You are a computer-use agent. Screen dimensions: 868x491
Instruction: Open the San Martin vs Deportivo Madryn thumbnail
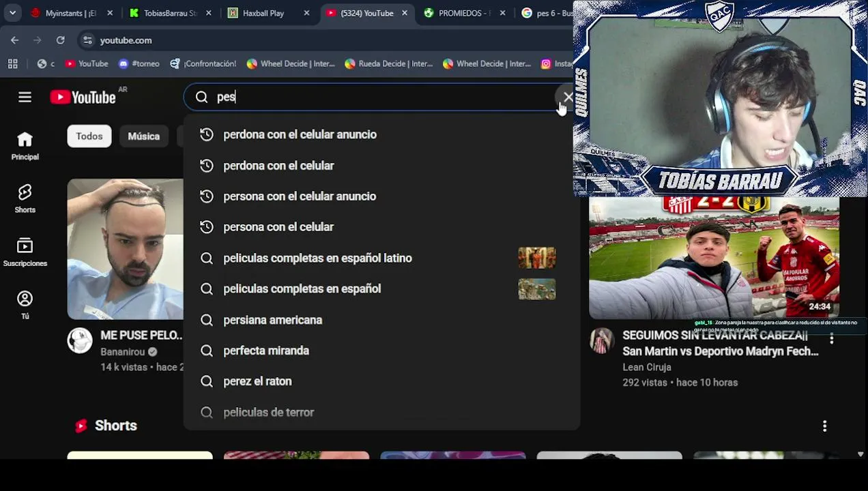[x=714, y=258]
